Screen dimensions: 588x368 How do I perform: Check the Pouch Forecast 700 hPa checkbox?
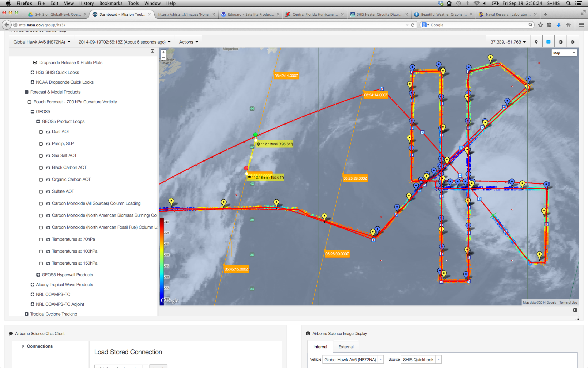29,102
